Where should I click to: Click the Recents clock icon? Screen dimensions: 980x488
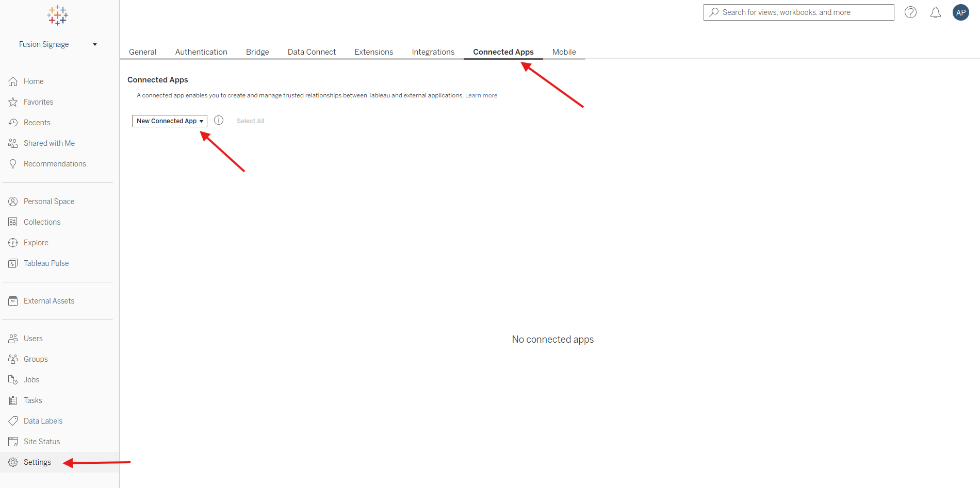[13, 123]
